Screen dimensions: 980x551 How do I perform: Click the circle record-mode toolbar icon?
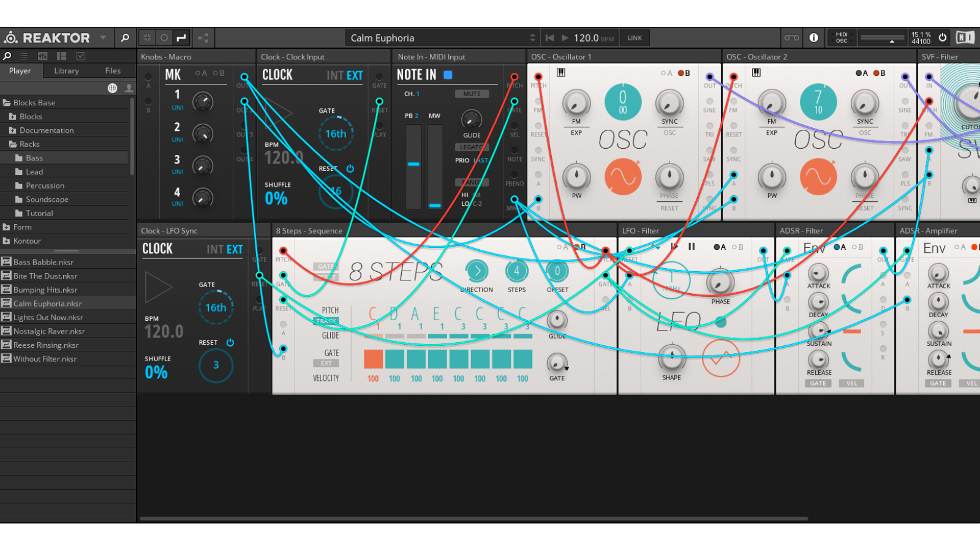tap(164, 38)
